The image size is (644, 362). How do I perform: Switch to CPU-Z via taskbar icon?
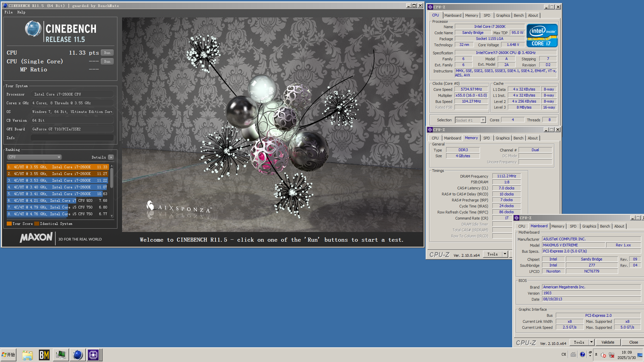pos(93,355)
